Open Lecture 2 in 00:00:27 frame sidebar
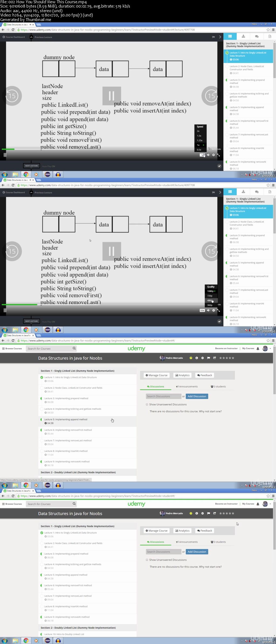 click(x=248, y=70)
